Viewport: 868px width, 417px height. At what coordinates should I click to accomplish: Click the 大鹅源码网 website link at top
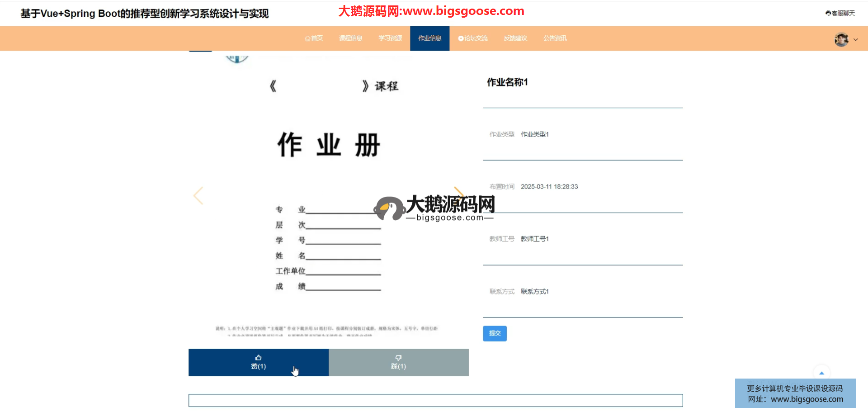pos(431,11)
